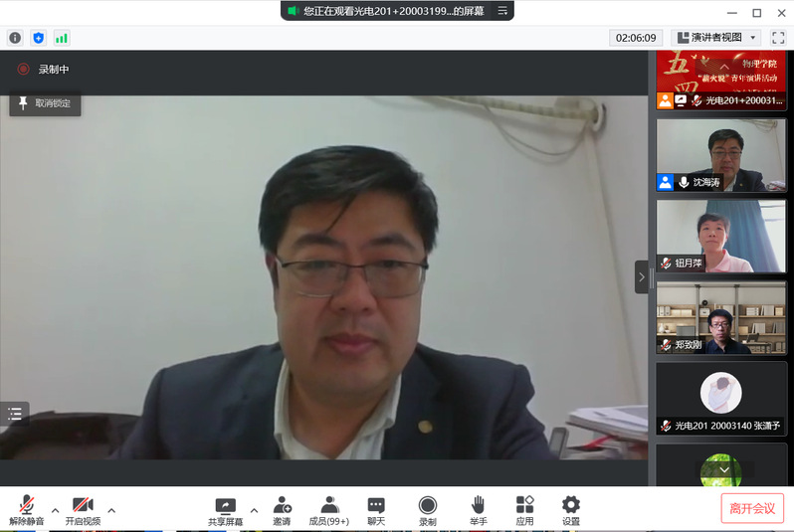
Task: Open 设置 settings from the toolbar
Action: click(570, 510)
